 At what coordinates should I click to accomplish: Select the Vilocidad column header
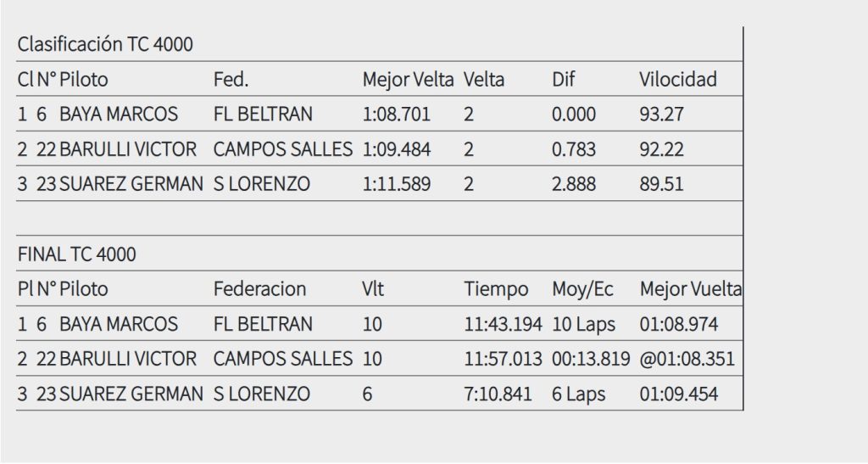tap(678, 80)
